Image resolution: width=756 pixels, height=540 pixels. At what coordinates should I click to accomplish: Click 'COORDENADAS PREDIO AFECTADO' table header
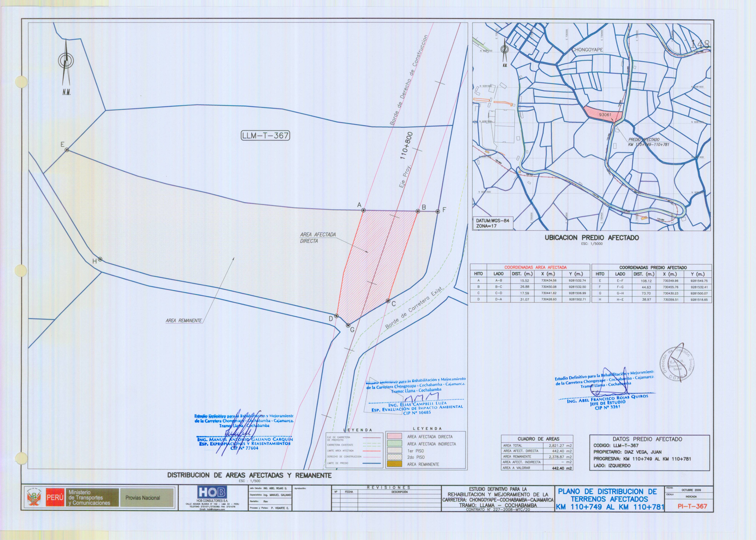click(x=653, y=267)
